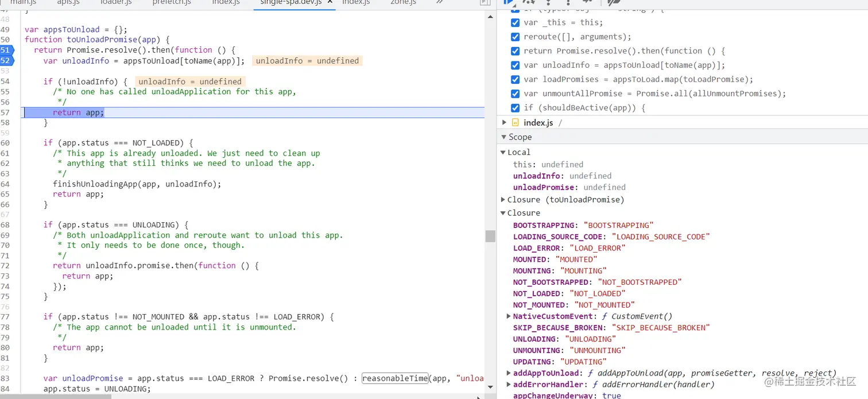Click line number 83 in the gutter
Screen dimensions: 868x399
click(5, 378)
